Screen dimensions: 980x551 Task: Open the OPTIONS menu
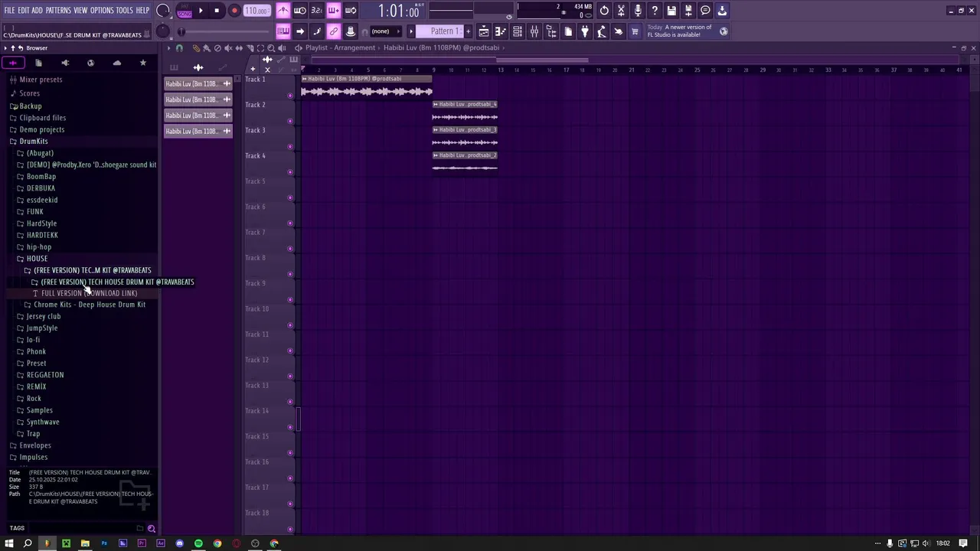tap(102, 11)
